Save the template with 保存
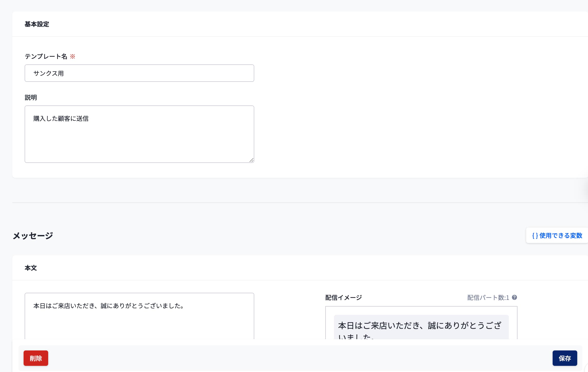This screenshot has width=588, height=372. [x=564, y=358]
